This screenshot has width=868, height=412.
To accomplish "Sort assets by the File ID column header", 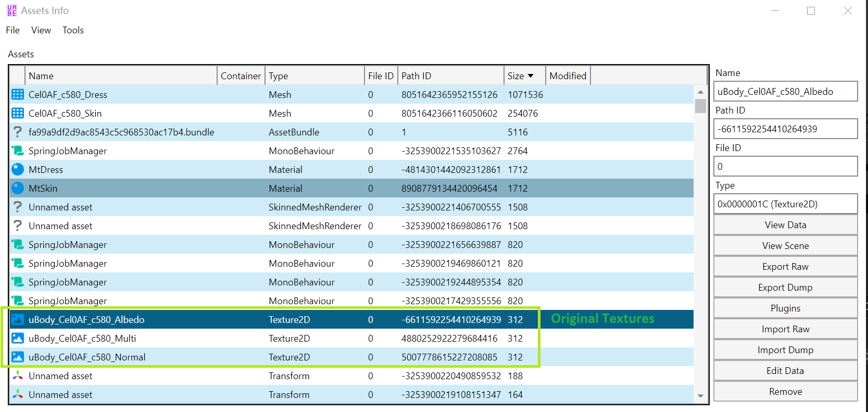I will point(381,76).
